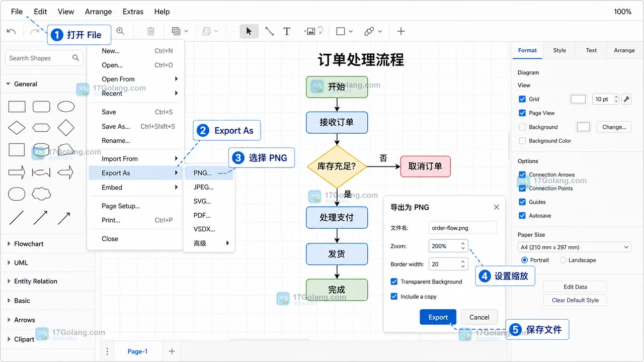Open the A4 paper size dropdown

tap(574, 247)
